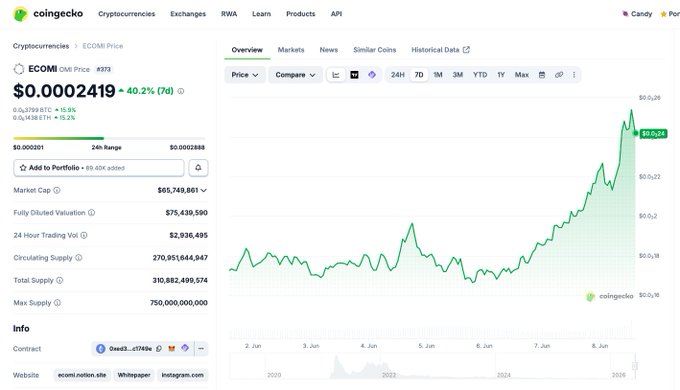
Task: Open chart more options menu
Action: tap(574, 75)
